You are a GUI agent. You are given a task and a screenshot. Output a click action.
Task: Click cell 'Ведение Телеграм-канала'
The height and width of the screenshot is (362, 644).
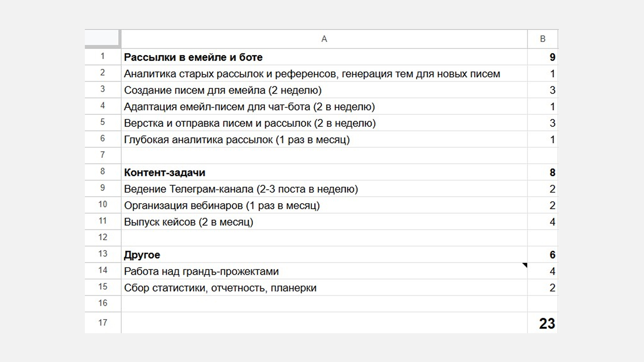pyautogui.click(x=324, y=188)
